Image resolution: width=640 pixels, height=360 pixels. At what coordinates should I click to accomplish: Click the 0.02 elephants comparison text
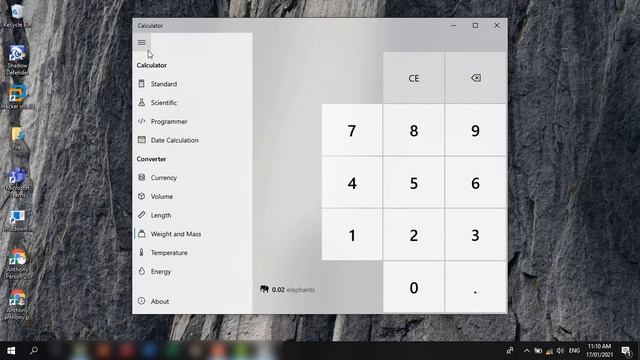(293, 290)
